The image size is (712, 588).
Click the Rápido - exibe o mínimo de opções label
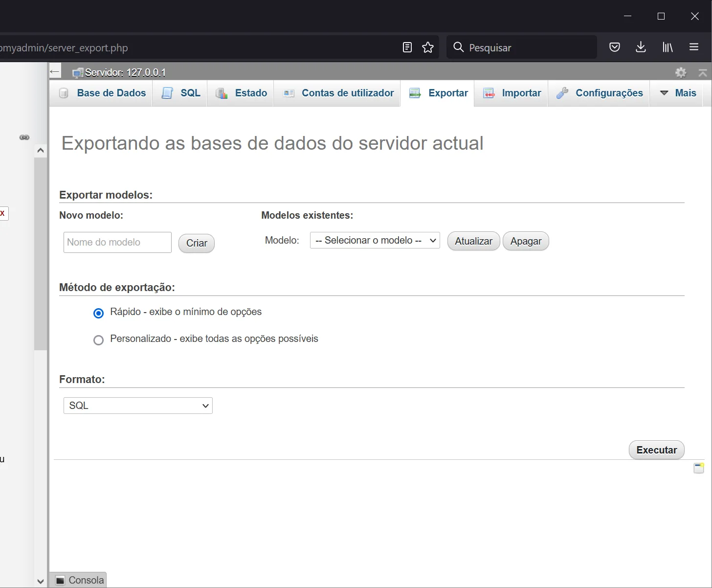186,312
